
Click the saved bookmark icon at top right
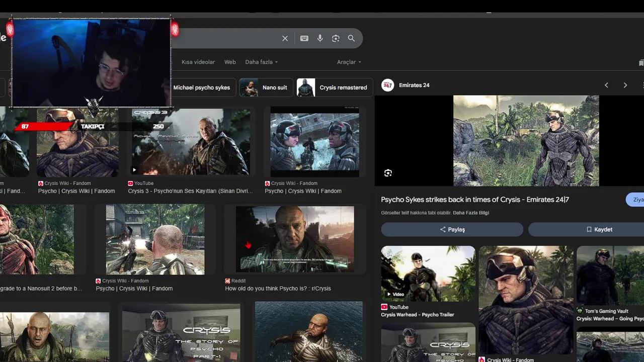point(641,63)
